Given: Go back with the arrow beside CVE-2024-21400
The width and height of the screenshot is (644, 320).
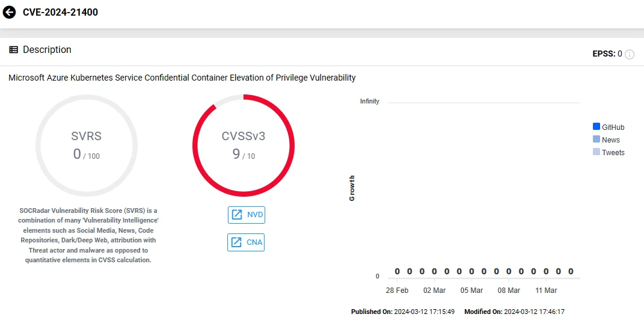Looking at the screenshot, I should point(9,12).
